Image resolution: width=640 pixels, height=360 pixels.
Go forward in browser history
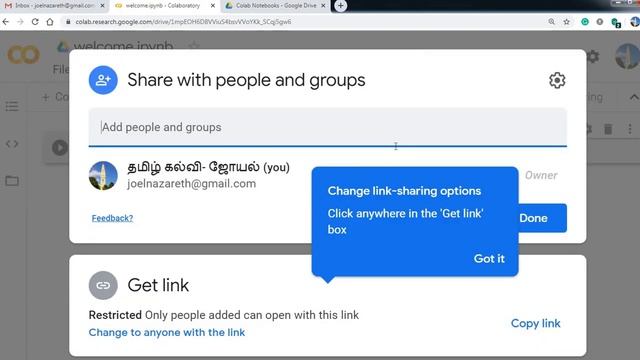click(20, 22)
